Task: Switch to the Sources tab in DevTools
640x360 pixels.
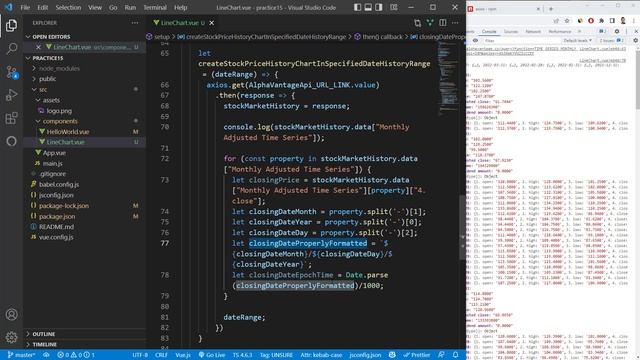Action: coord(510,31)
